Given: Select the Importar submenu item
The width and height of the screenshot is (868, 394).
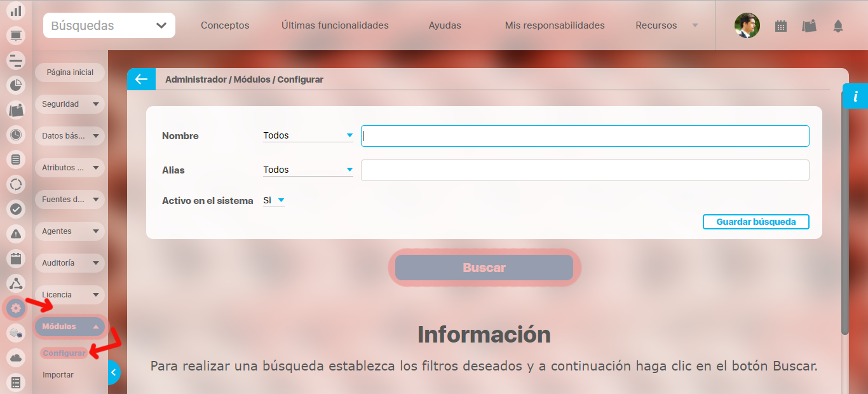Looking at the screenshot, I should tap(58, 375).
